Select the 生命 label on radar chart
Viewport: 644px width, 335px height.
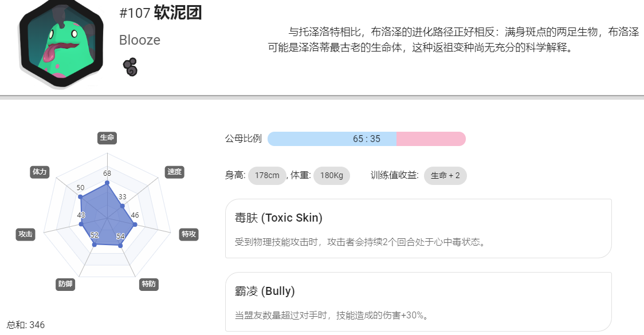point(107,137)
